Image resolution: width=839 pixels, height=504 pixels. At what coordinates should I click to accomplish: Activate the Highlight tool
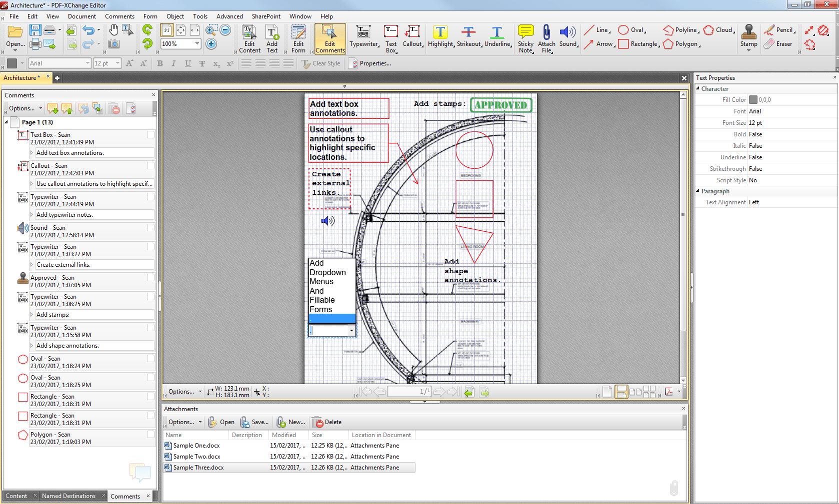439,38
